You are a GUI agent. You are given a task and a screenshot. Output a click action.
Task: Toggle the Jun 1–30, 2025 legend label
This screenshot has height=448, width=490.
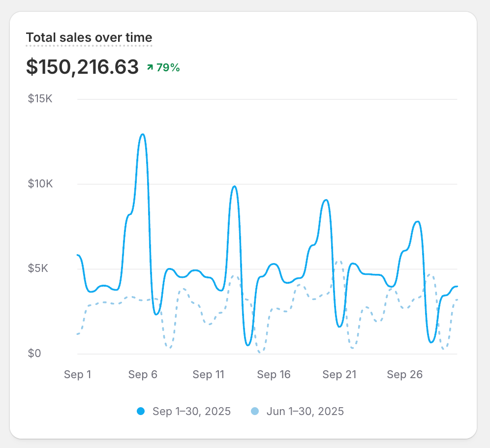[305, 411]
